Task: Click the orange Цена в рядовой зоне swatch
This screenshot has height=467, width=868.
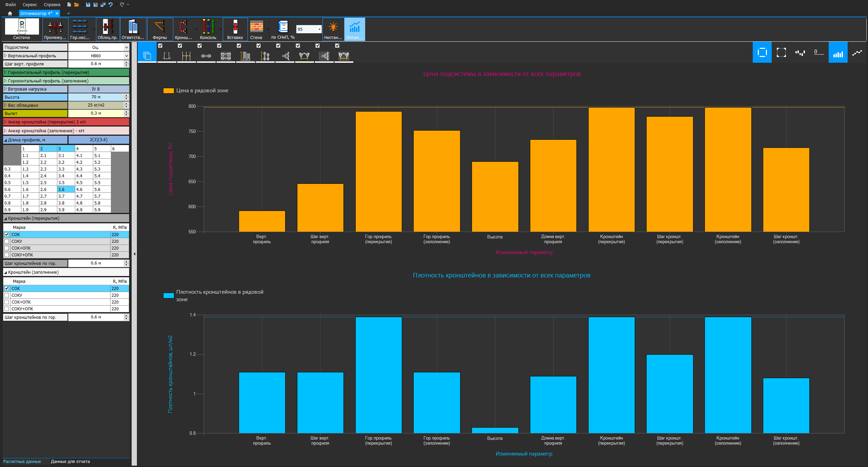Action: (169, 91)
